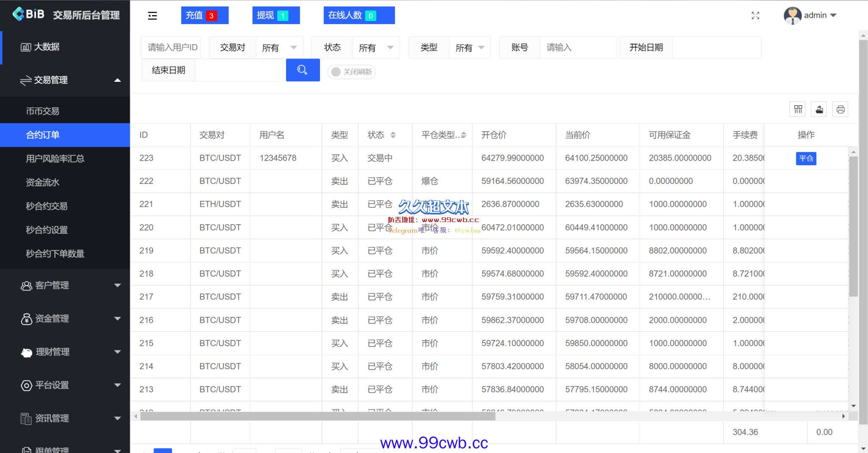Open the 类型 所有 dropdown
This screenshot has width=868, height=453.
(x=470, y=48)
